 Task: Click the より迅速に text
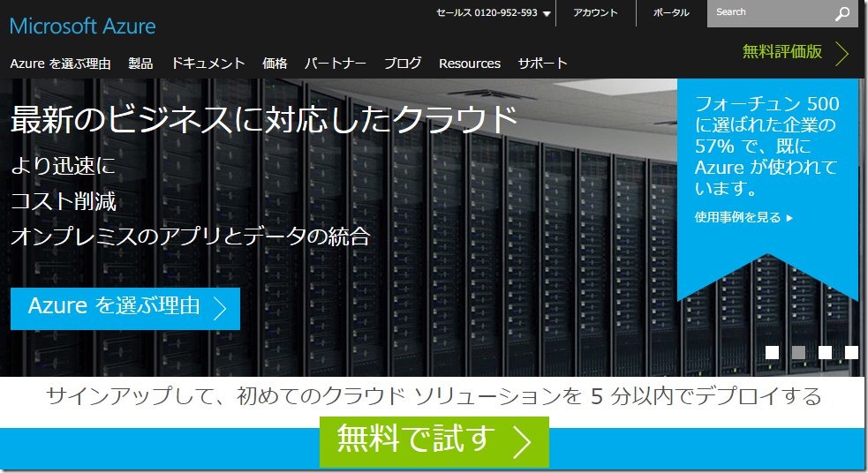pos(63,166)
